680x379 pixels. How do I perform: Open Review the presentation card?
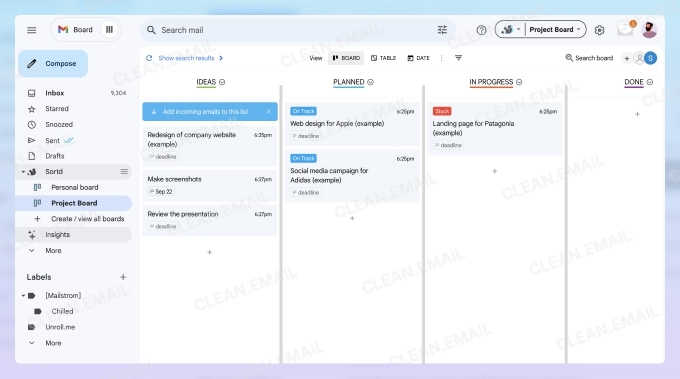pos(210,220)
